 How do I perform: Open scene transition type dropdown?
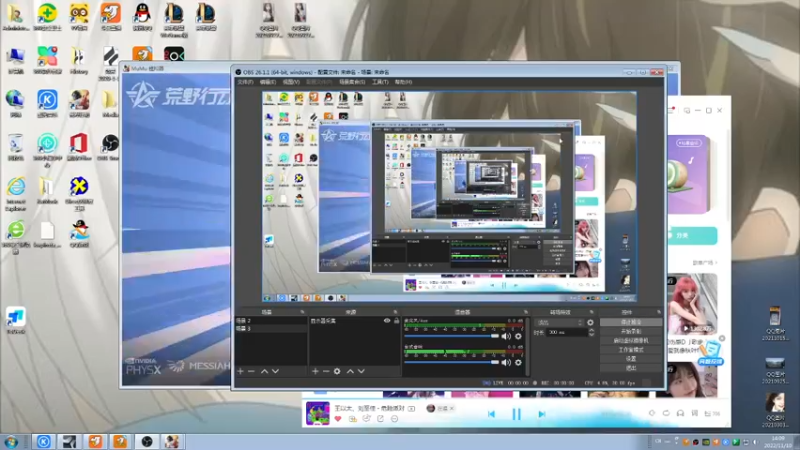559,322
